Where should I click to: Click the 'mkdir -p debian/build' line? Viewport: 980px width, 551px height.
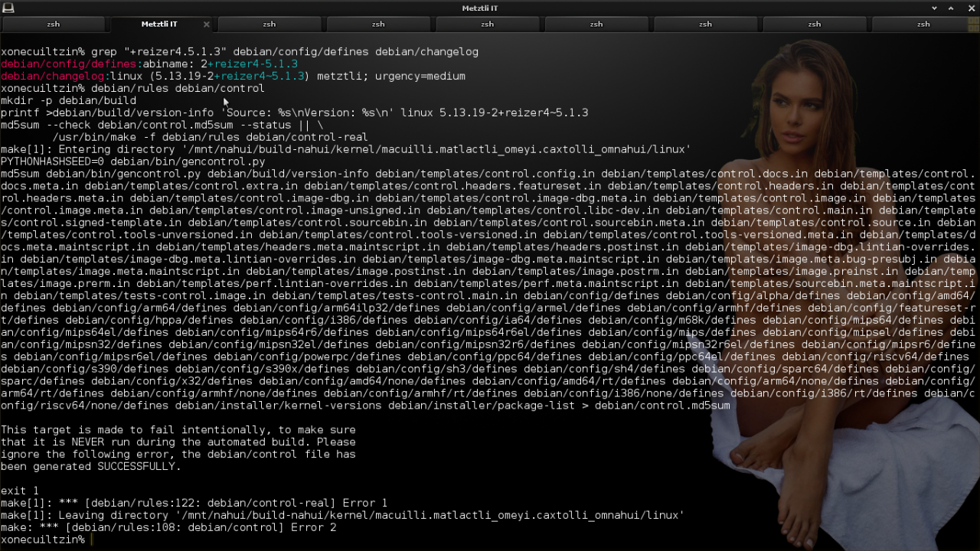[x=69, y=101]
